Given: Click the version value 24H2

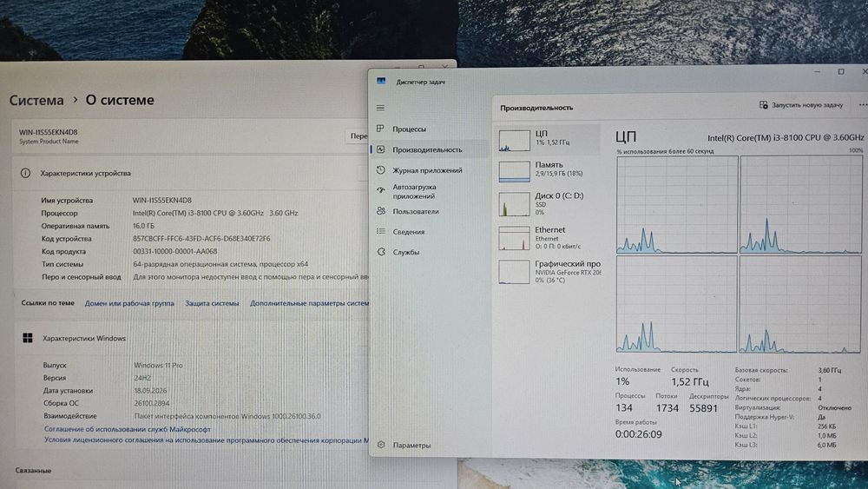Looking at the screenshot, I should click(142, 378).
